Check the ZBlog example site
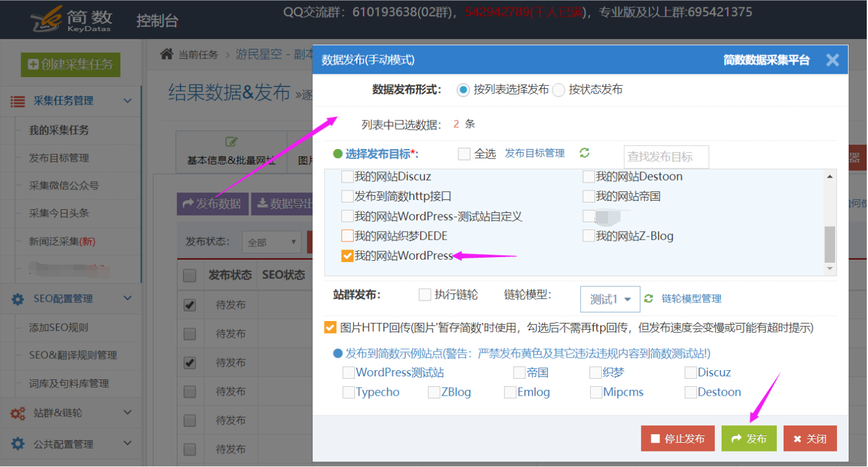The width and height of the screenshot is (868, 467). pos(434,392)
